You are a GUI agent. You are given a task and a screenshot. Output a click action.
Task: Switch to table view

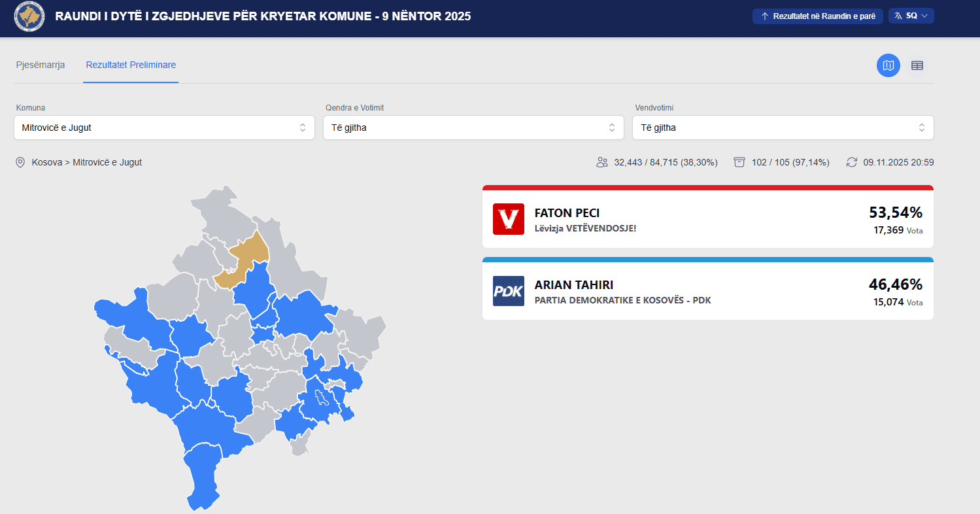point(917,65)
